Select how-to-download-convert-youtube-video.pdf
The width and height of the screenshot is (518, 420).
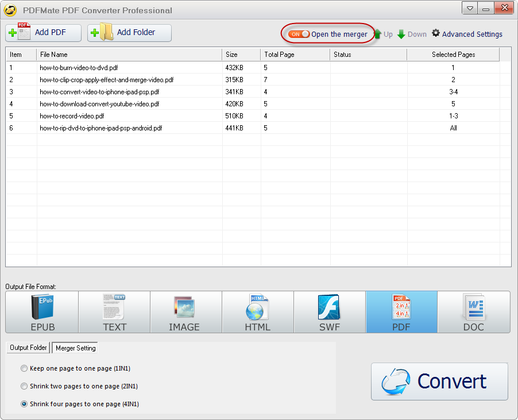[99, 104]
